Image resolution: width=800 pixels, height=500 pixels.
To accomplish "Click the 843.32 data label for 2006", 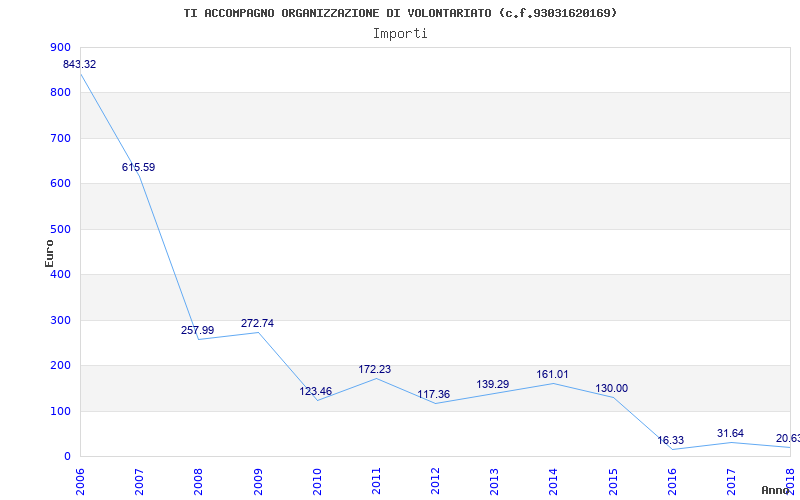I will (x=79, y=65).
